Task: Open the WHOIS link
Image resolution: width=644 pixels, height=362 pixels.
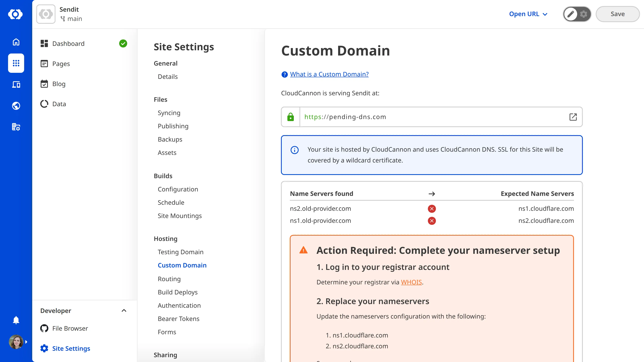Action: coord(411,282)
